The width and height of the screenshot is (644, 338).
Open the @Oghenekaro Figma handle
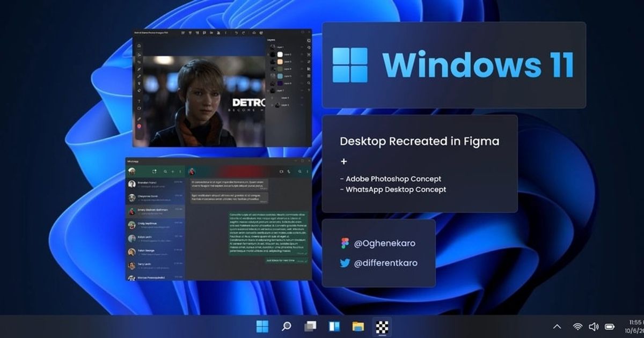(384, 243)
